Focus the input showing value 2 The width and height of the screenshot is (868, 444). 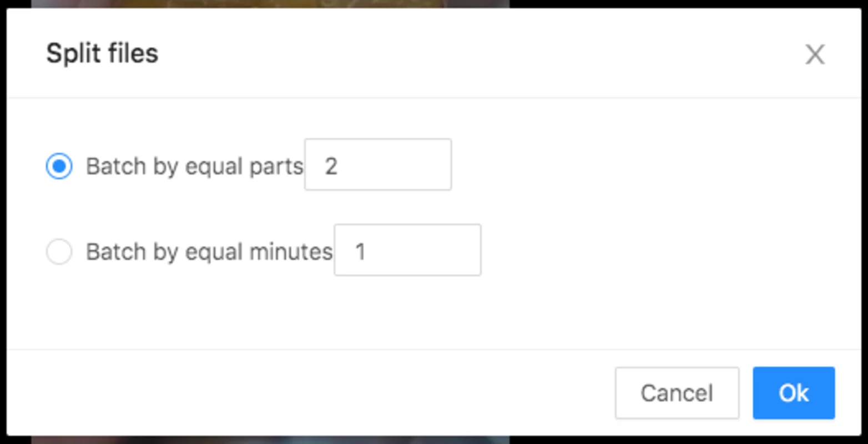click(x=378, y=164)
